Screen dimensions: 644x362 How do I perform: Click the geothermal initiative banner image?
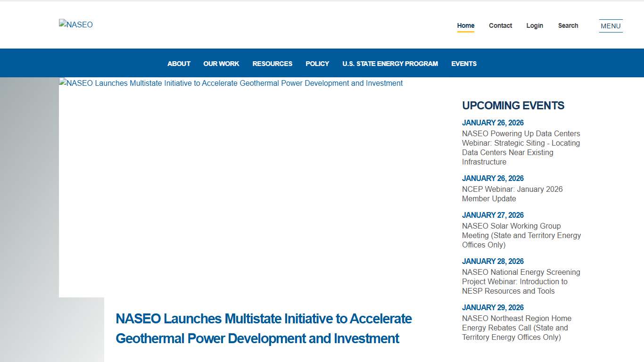tap(231, 83)
